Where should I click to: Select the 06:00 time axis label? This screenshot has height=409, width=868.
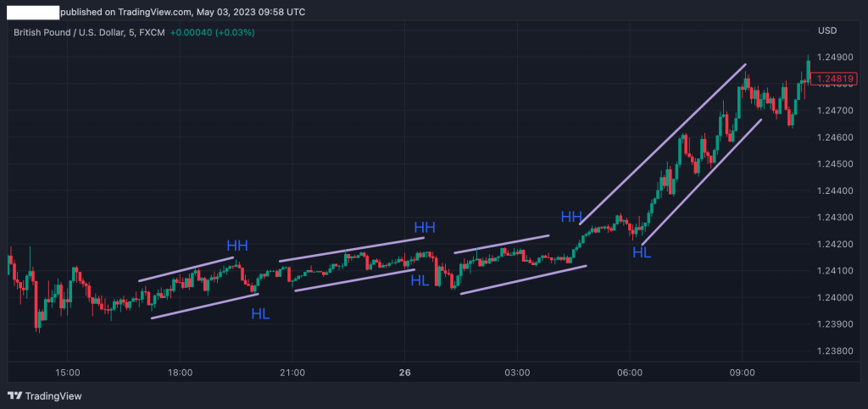[x=630, y=373]
